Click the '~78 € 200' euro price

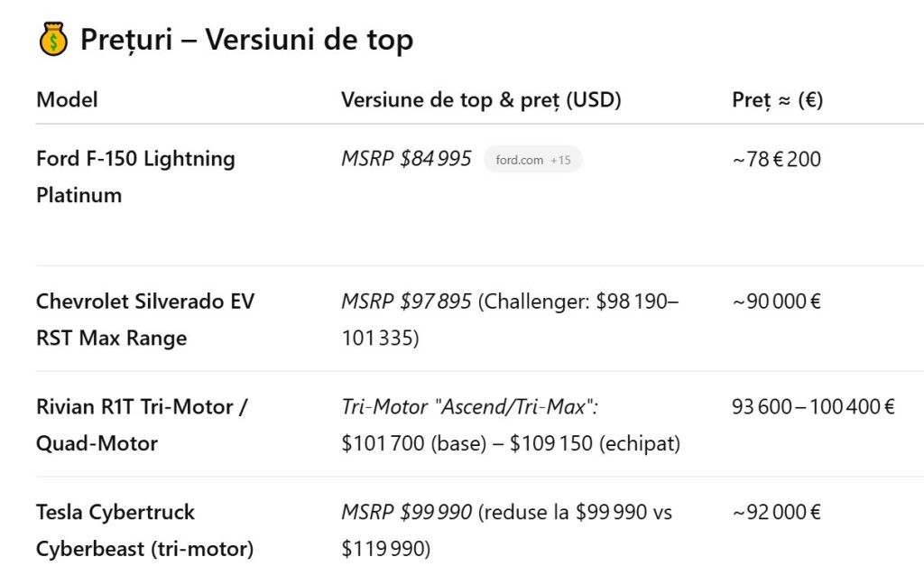776,160
